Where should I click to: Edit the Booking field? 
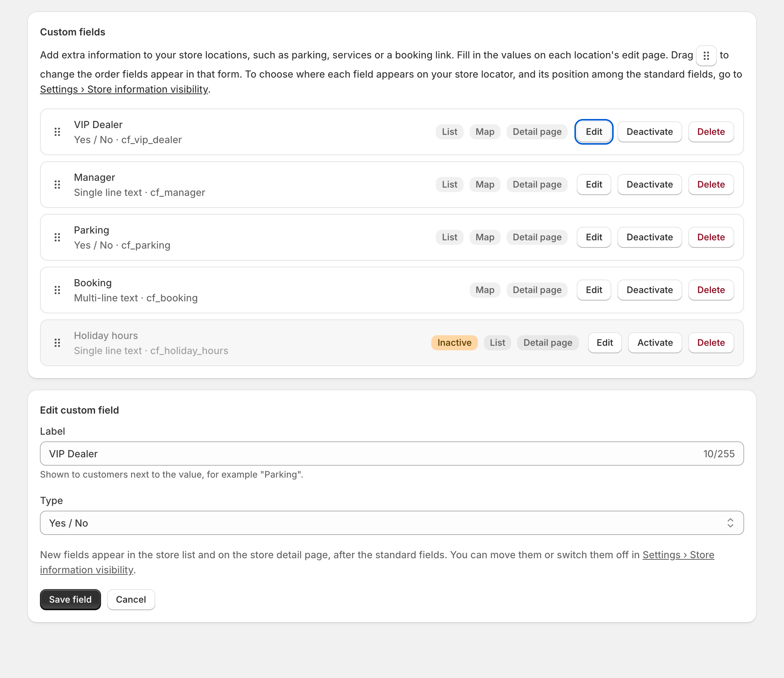pyautogui.click(x=594, y=290)
